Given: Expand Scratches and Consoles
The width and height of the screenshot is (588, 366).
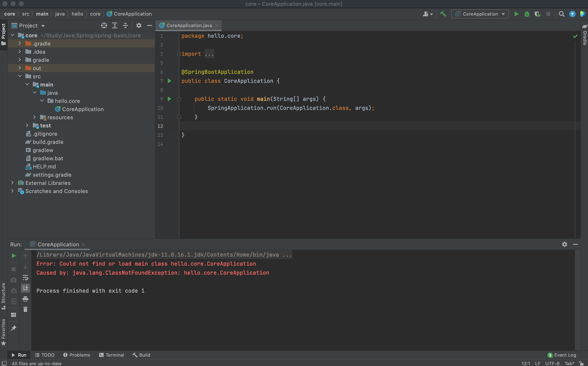Looking at the screenshot, I should pyautogui.click(x=12, y=191).
